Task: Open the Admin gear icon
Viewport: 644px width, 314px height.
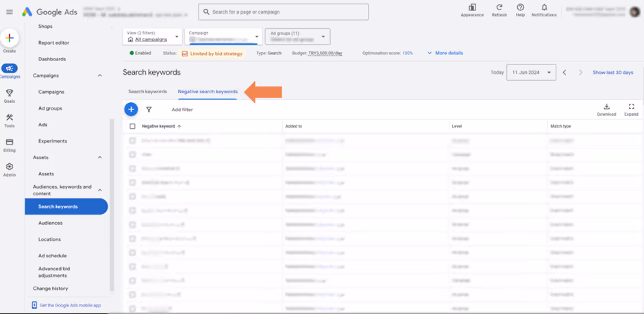Action: pos(10,167)
